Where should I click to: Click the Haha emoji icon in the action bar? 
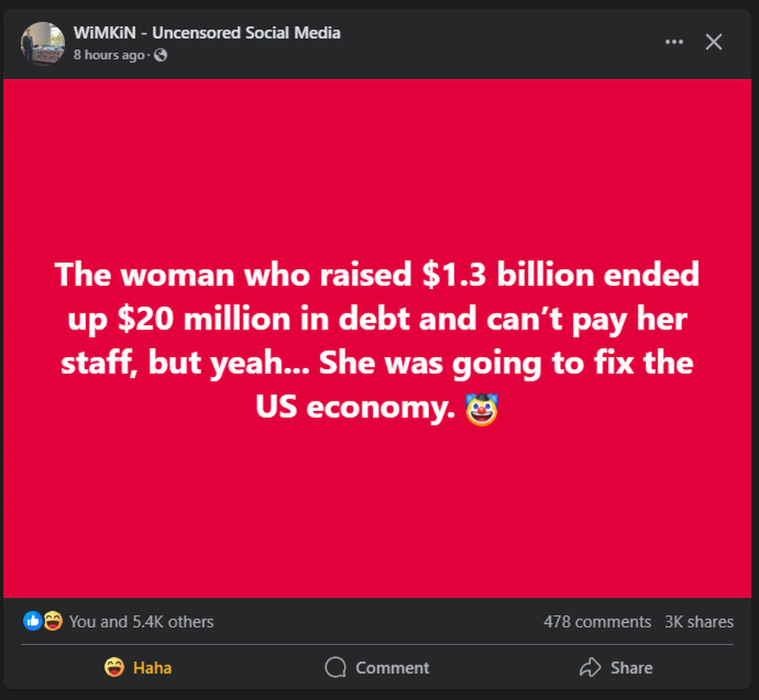tap(114, 667)
